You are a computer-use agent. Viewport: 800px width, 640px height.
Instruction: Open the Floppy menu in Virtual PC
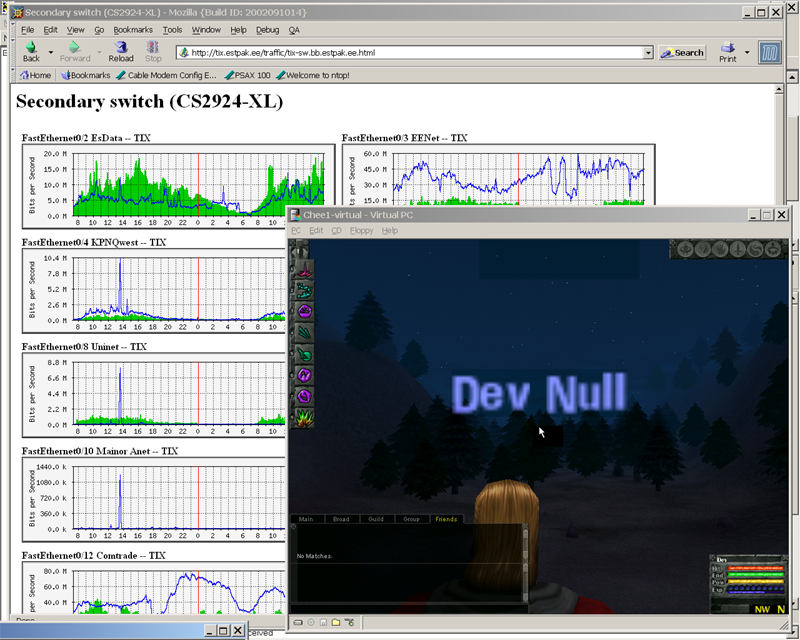pos(361,231)
